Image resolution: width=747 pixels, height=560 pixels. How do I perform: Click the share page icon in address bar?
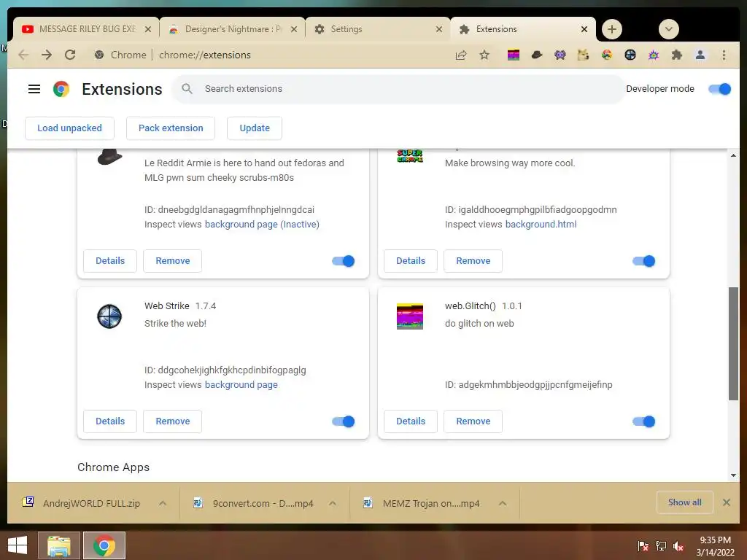(461, 55)
